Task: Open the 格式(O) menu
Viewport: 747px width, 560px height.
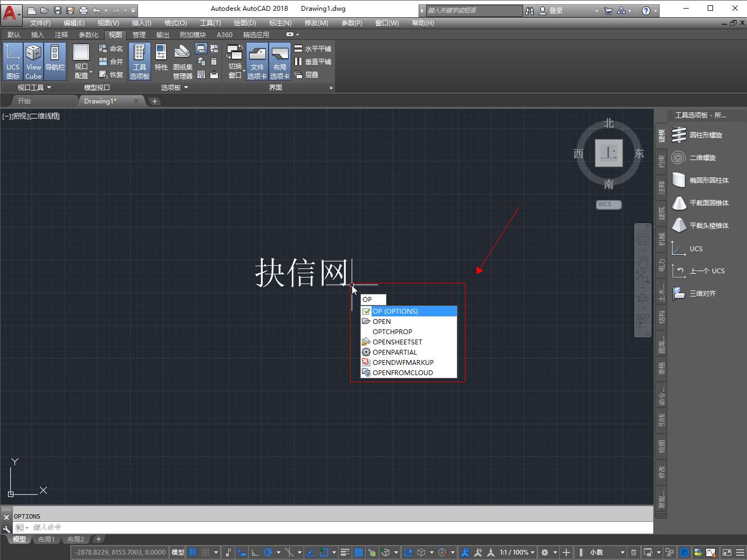Action: click(175, 23)
